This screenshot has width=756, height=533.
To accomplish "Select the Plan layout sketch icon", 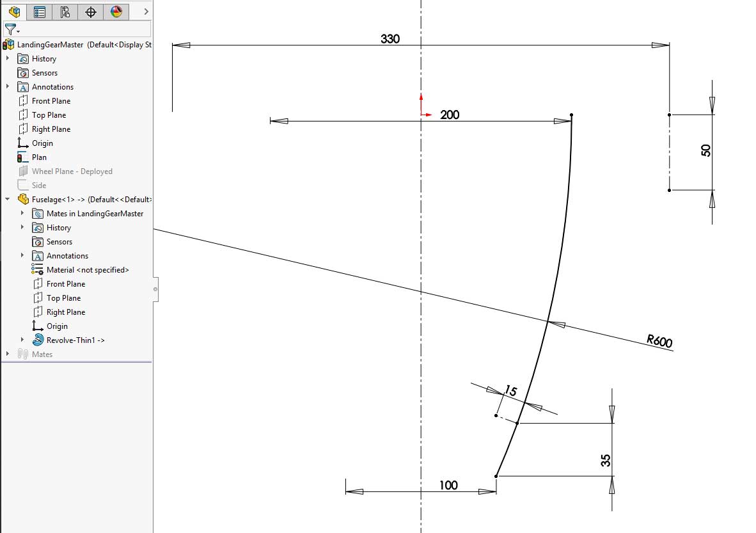I will pyautogui.click(x=22, y=157).
